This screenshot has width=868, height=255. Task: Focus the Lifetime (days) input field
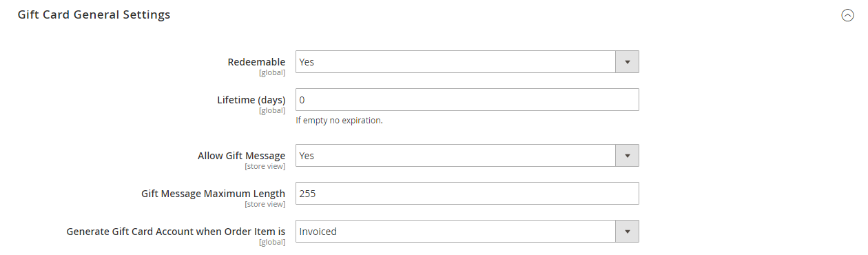coord(467,100)
